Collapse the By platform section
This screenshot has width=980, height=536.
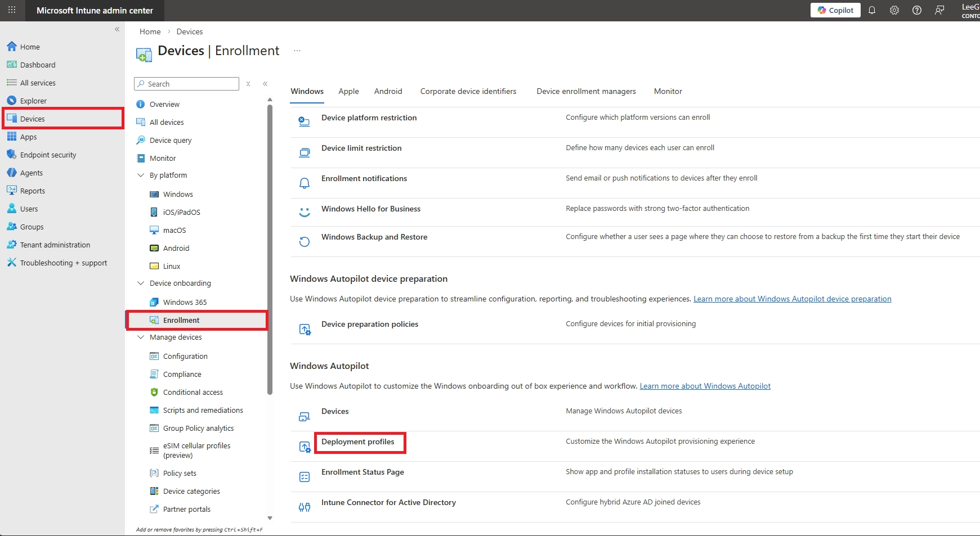141,175
